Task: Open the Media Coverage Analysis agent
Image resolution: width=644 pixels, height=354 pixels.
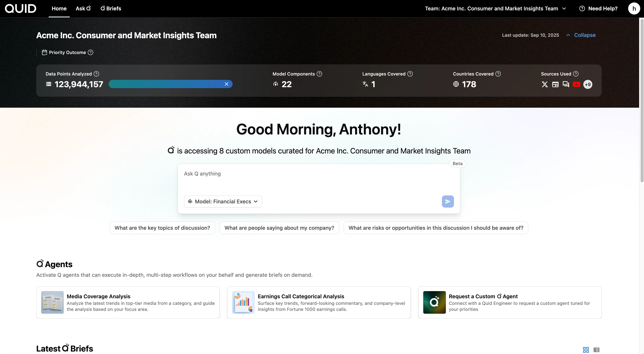Action: [x=128, y=302]
